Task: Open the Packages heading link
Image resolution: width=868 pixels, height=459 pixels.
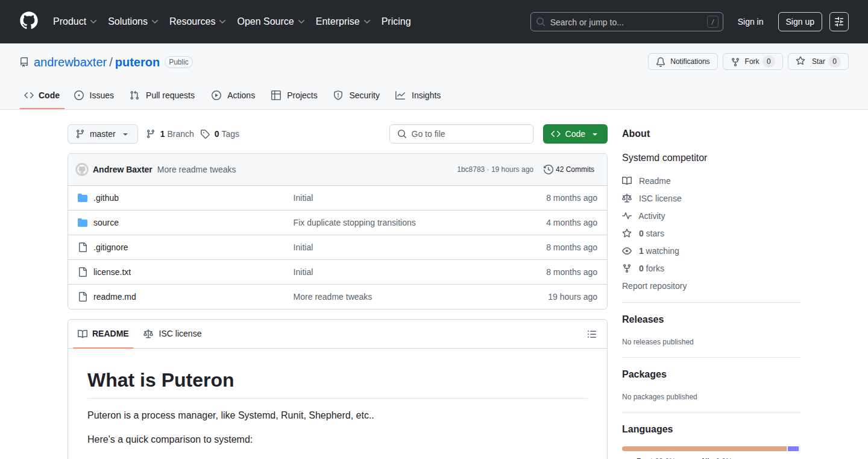Action: click(644, 374)
